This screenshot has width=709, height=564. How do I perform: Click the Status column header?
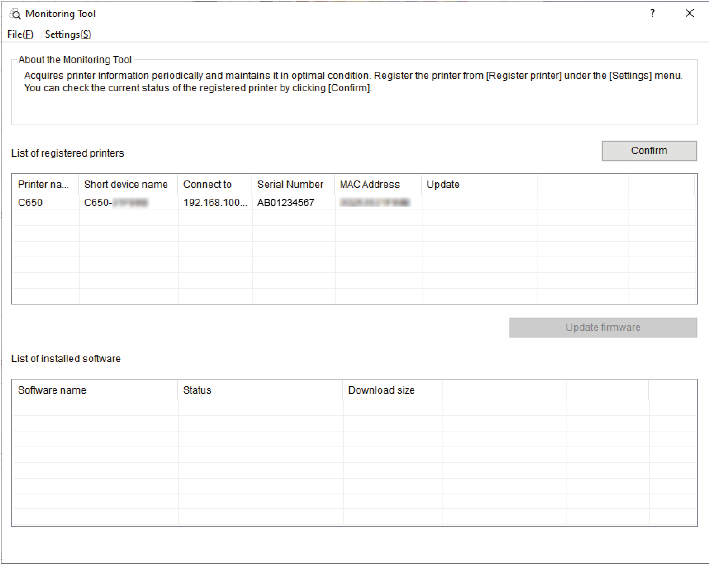coord(197,390)
